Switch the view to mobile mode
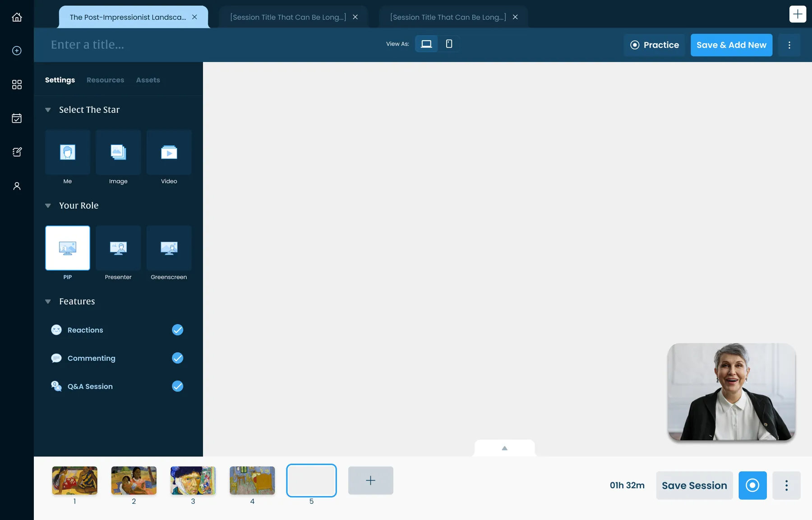The image size is (812, 520). tap(449, 44)
